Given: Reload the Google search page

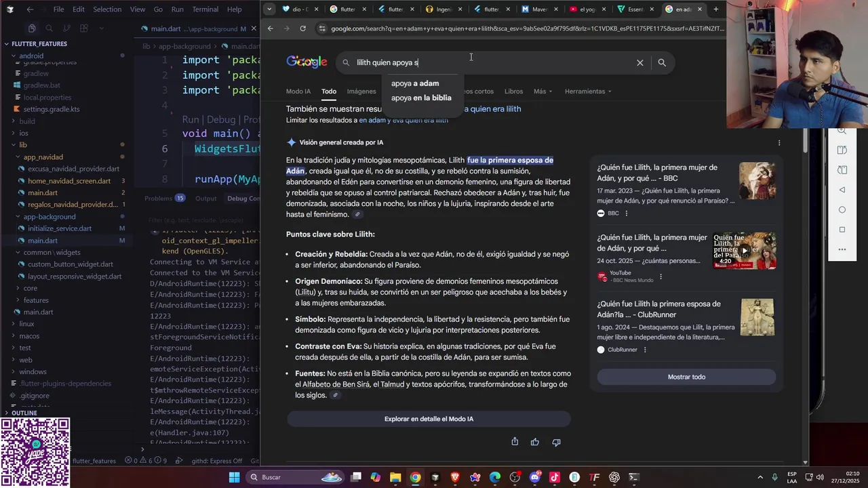Looking at the screenshot, I should [x=302, y=28].
